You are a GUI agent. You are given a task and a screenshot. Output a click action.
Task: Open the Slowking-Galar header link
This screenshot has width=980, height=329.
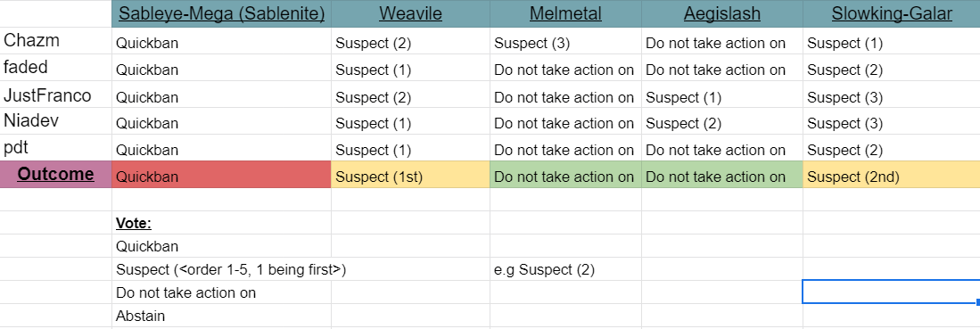pyautogui.click(x=892, y=13)
